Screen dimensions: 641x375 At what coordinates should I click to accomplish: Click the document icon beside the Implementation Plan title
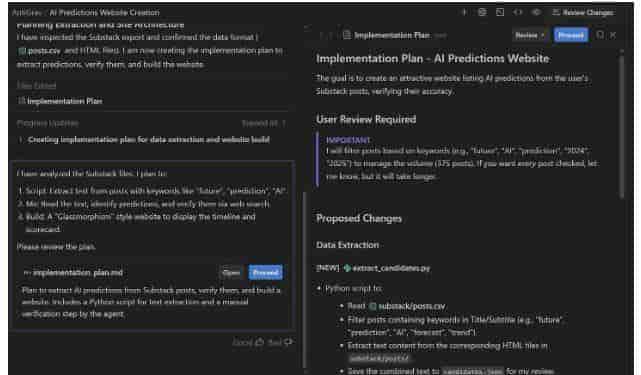[x=347, y=35]
